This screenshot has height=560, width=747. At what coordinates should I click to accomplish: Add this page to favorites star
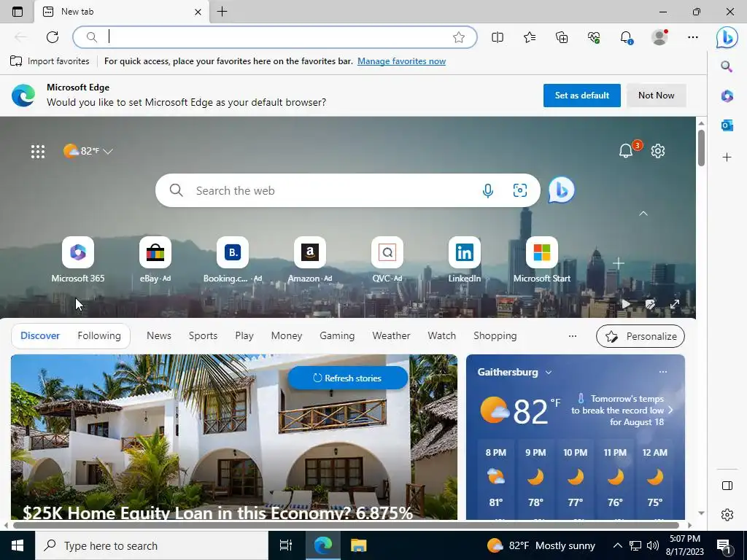coord(458,37)
